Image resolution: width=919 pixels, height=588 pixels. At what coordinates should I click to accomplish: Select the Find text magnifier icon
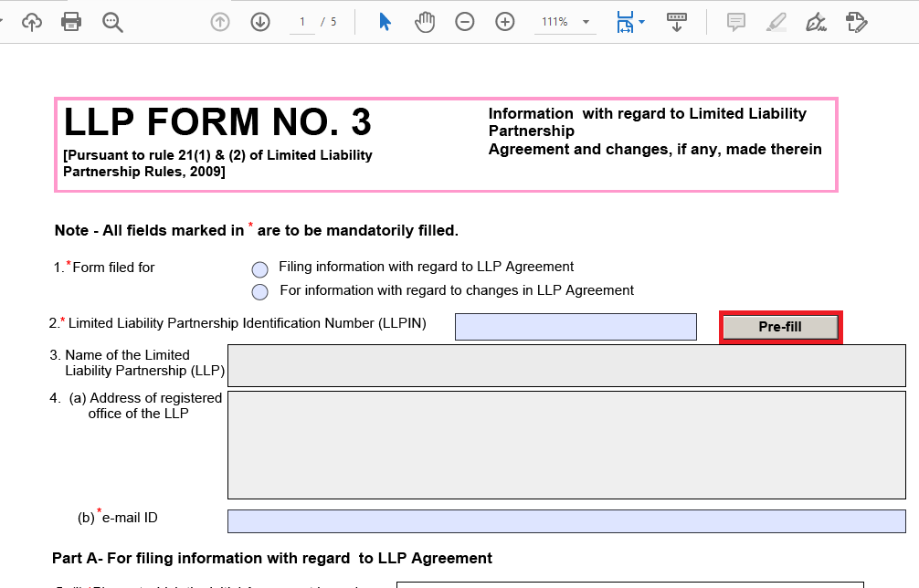111,21
